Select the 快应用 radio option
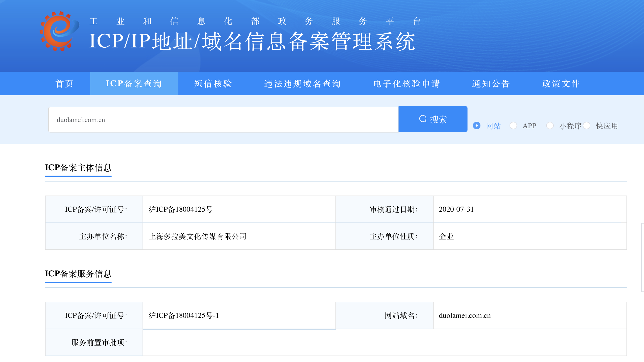Image resolution: width=644 pixels, height=362 pixels. coord(587,126)
